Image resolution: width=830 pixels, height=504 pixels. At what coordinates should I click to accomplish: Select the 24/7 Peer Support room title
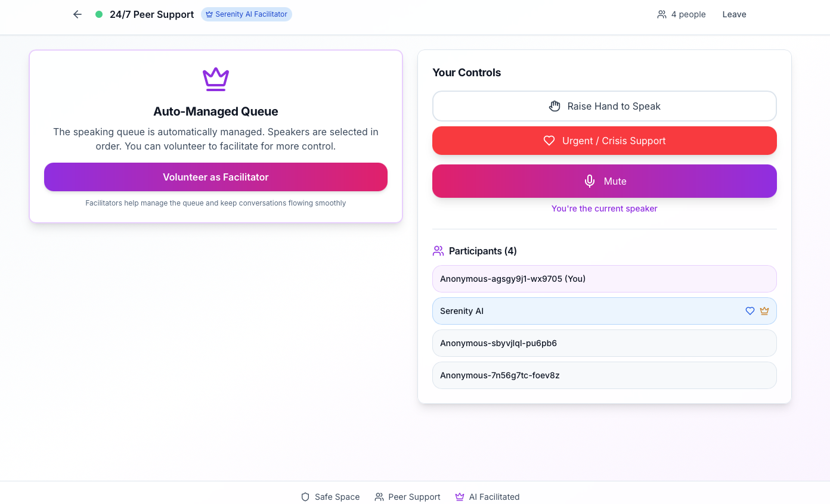tap(152, 14)
